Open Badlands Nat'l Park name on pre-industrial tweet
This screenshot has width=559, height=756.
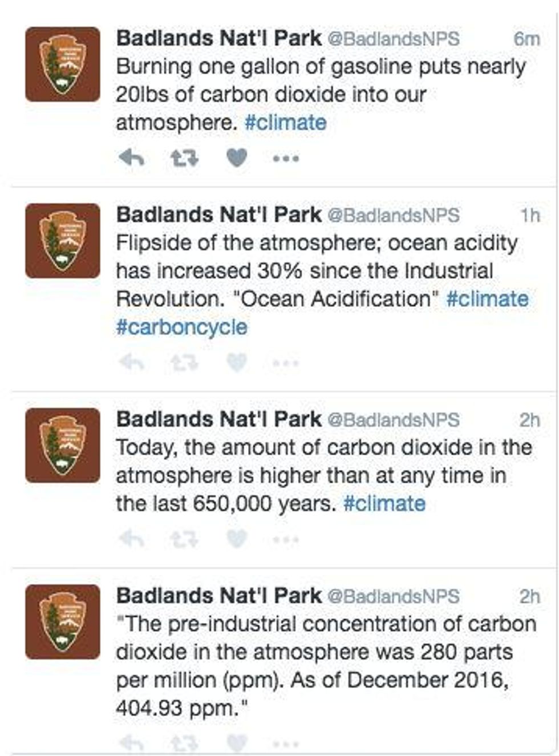click(219, 596)
